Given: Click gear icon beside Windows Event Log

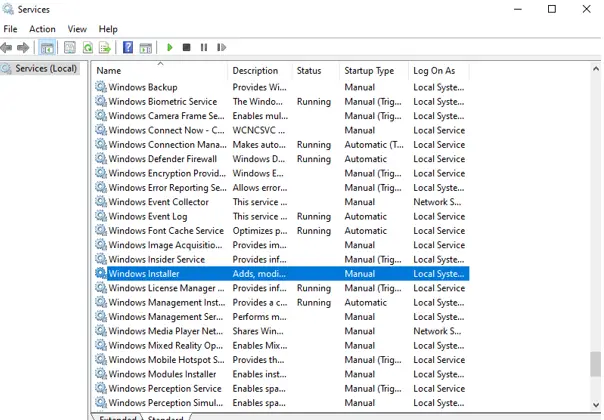Looking at the screenshot, I should point(101,216).
